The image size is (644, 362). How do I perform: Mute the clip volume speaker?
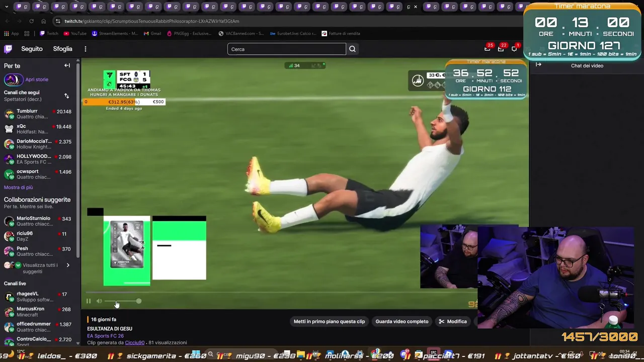[x=99, y=301]
